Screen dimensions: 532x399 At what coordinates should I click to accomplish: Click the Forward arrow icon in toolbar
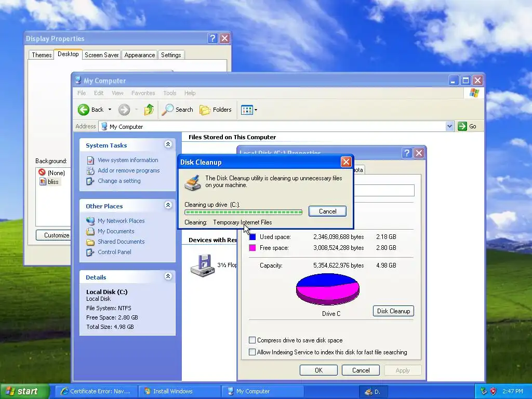coord(124,110)
